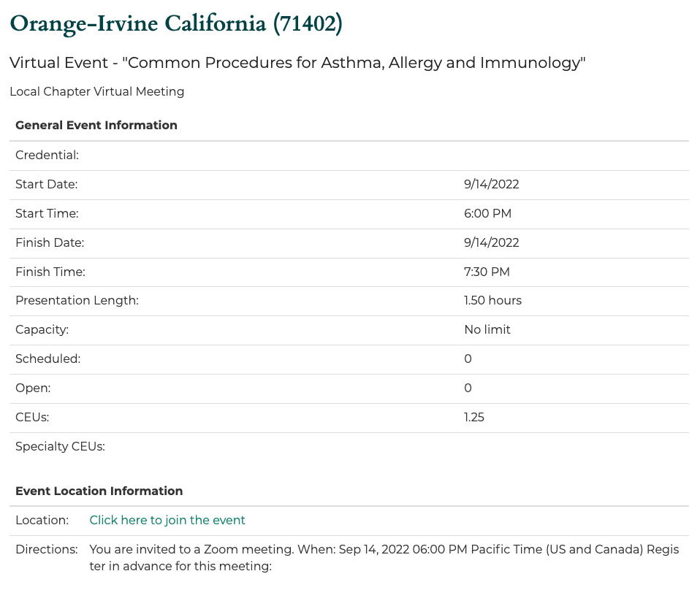The image size is (700, 590).
Task: Click the 'Specialty CEUs:' row label
Action: pyautogui.click(x=60, y=447)
